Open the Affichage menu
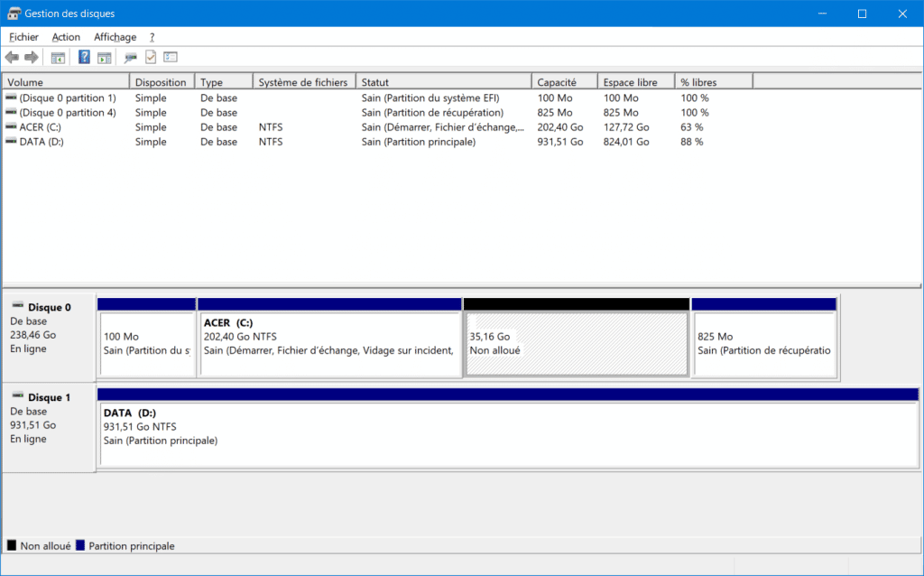This screenshot has height=576, width=924. [115, 37]
